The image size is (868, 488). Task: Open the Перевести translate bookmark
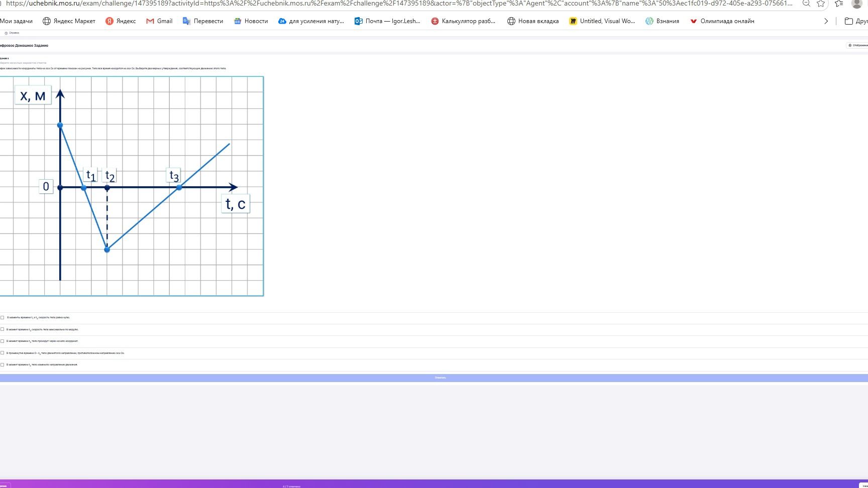(x=203, y=21)
